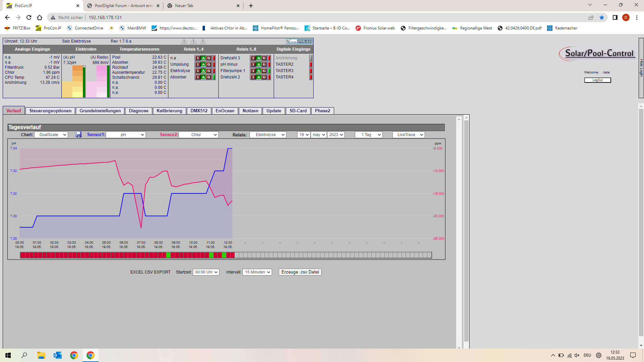Set Elektrolyse relay to I (on)
The width and height of the screenshot is (644, 362).
point(198,71)
